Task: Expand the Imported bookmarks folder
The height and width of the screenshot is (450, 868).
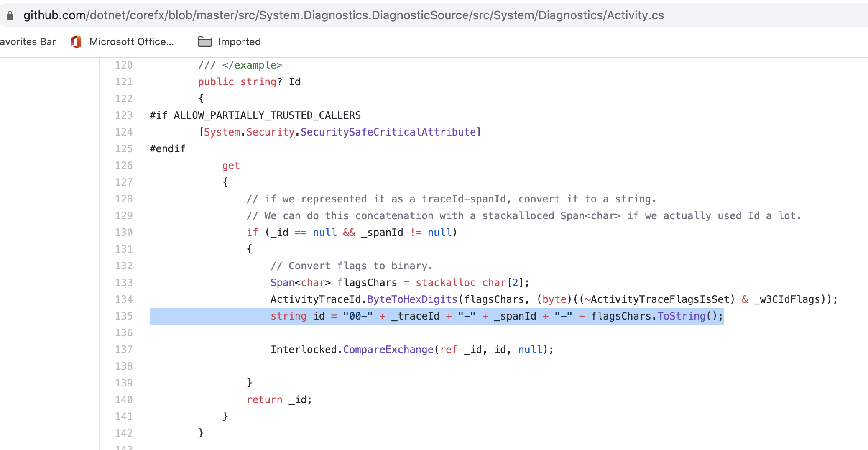Action: point(239,41)
